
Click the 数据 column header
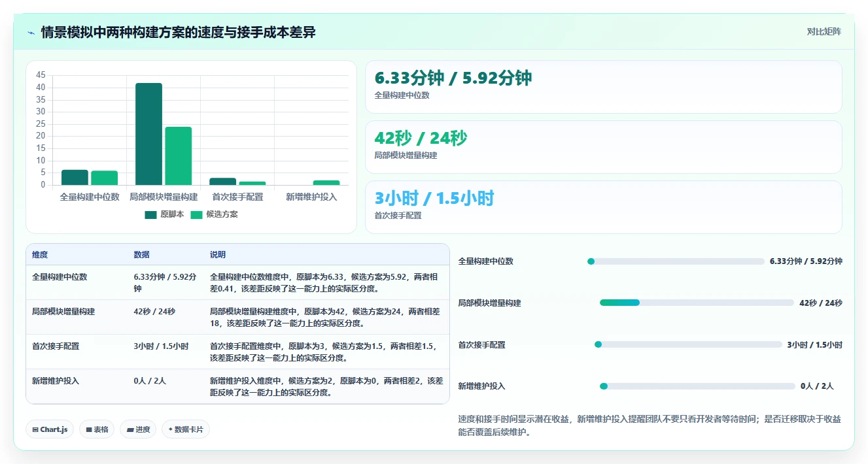pos(141,254)
